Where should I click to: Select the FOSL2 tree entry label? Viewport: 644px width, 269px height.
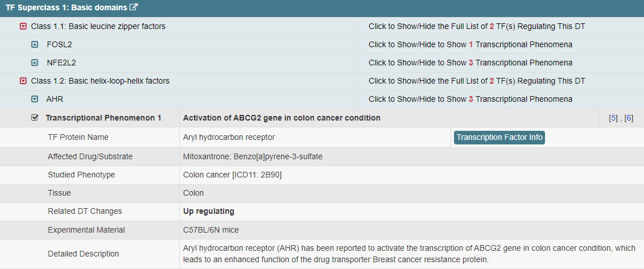pos(59,44)
